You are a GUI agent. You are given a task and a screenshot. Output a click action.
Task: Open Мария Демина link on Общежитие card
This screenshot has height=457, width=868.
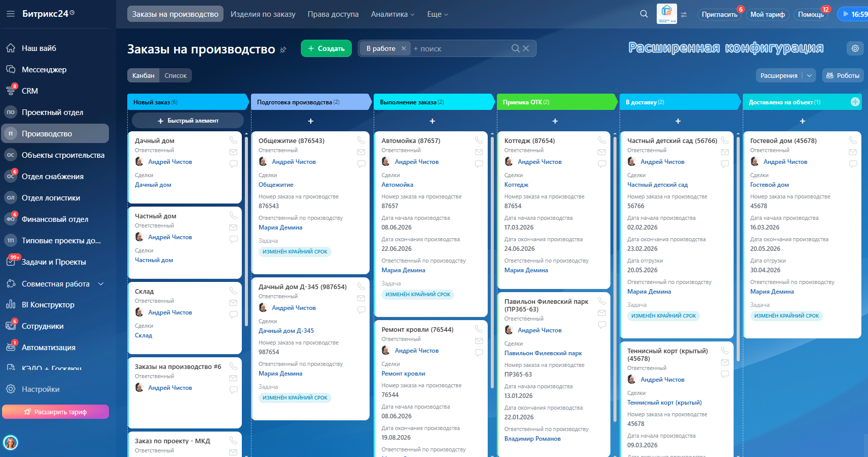(x=281, y=227)
